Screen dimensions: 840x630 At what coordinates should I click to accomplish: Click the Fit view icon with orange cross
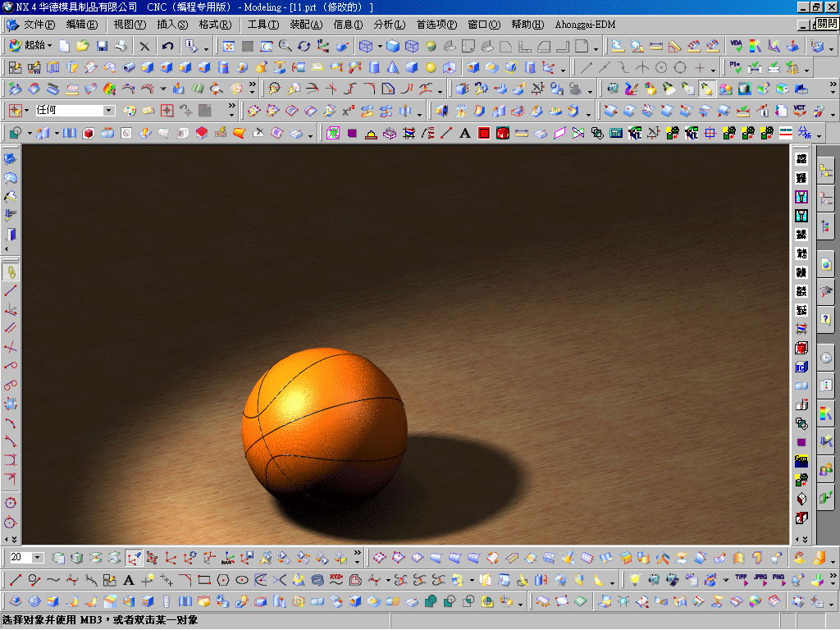coord(229,47)
